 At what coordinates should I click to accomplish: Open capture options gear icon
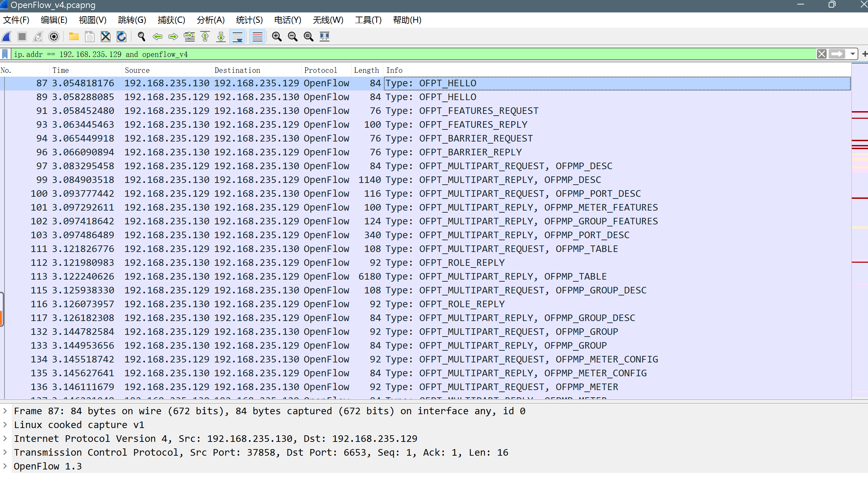54,37
